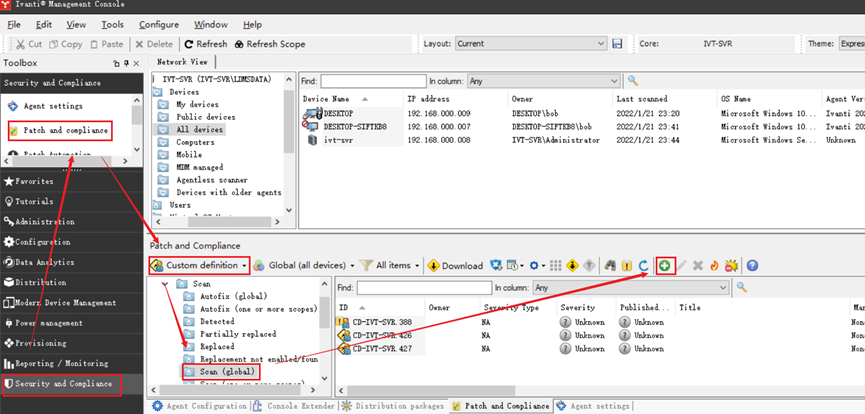Open the Configure menu
Viewport: 865px width, 414px height.
[x=159, y=24]
